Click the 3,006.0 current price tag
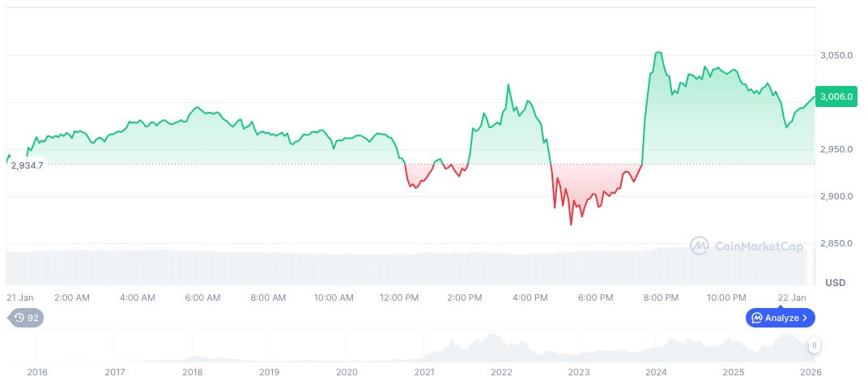The height and width of the screenshot is (381, 868). (x=836, y=96)
